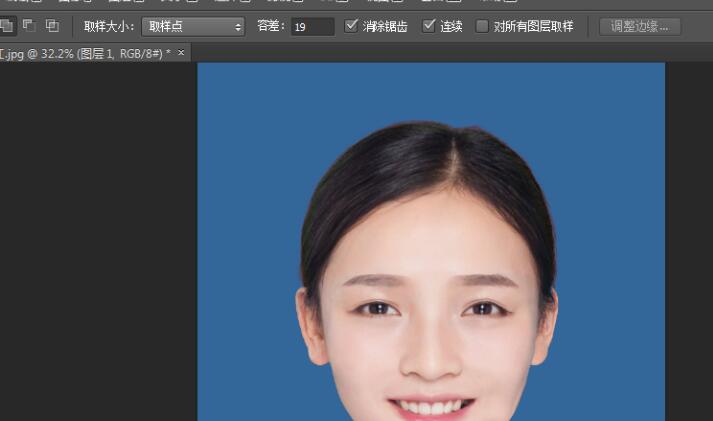The width and height of the screenshot is (713, 421).
Task: Switch to the .jpg @ 32.2% document tab
Action: coord(85,52)
